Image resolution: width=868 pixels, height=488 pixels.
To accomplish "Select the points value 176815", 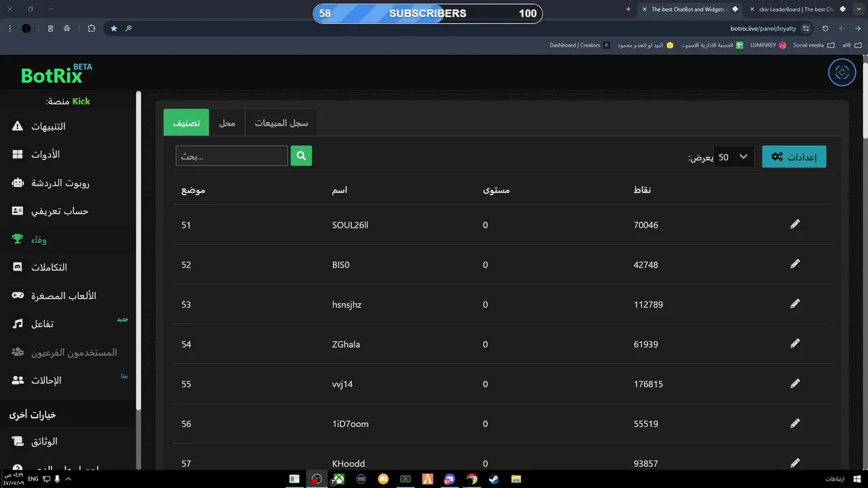I will [x=648, y=384].
